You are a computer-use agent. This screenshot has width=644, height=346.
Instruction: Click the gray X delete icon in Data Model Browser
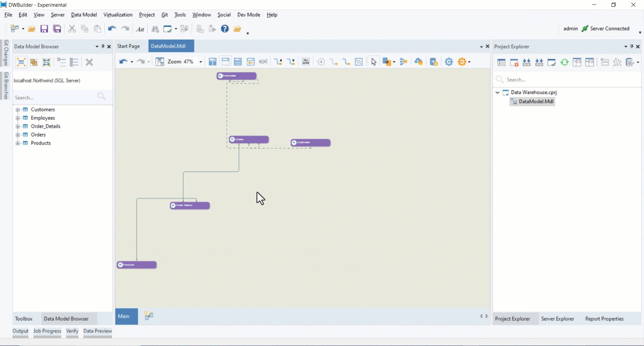(89, 62)
